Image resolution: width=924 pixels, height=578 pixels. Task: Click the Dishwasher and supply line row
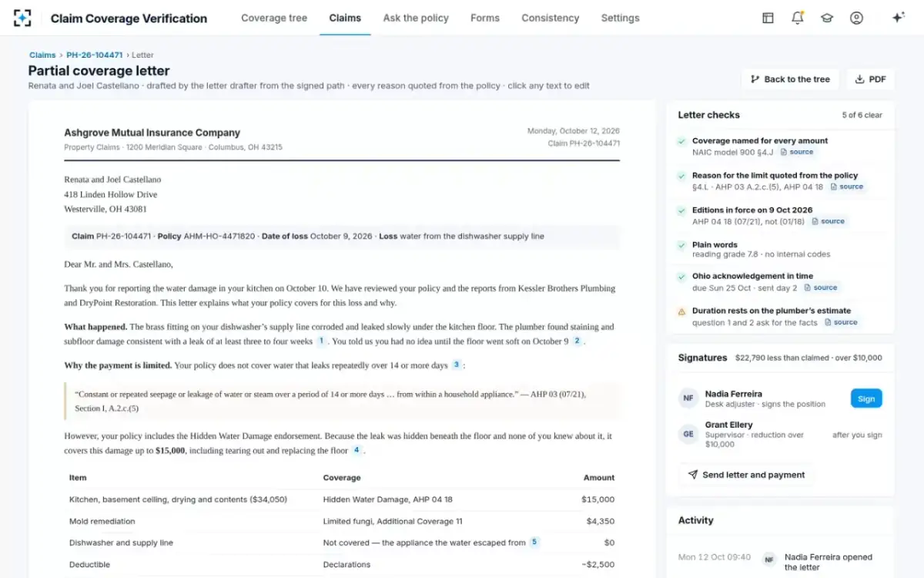tap(342, 543)
